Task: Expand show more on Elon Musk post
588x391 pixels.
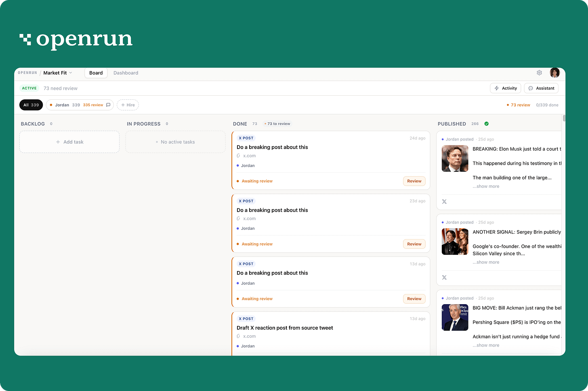Action: pos(486,186)
